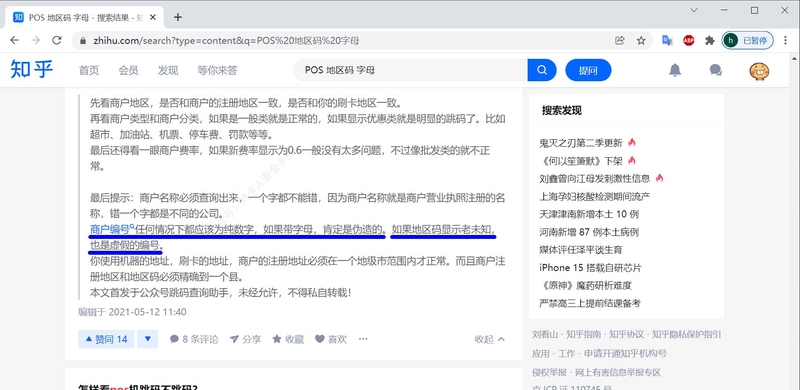Open footer link 侵权举报
Viewport: 800px width, 390px height.
coord(549,372)
